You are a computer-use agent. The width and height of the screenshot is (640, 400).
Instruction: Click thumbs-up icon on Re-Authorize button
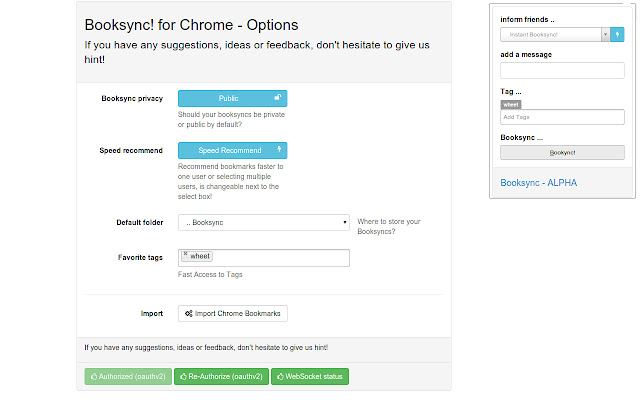(x=184, y=376)
